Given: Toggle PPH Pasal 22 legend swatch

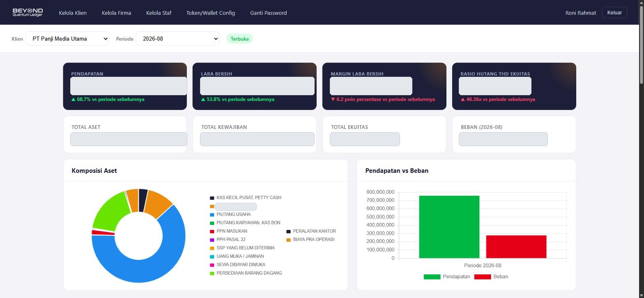Looking at the screenshot, I should point(212,240).
